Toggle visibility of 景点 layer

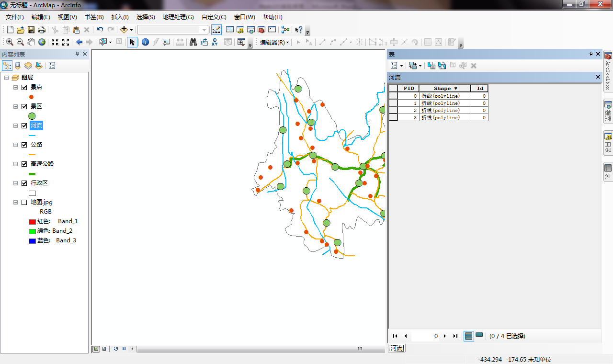pos(24,87)
